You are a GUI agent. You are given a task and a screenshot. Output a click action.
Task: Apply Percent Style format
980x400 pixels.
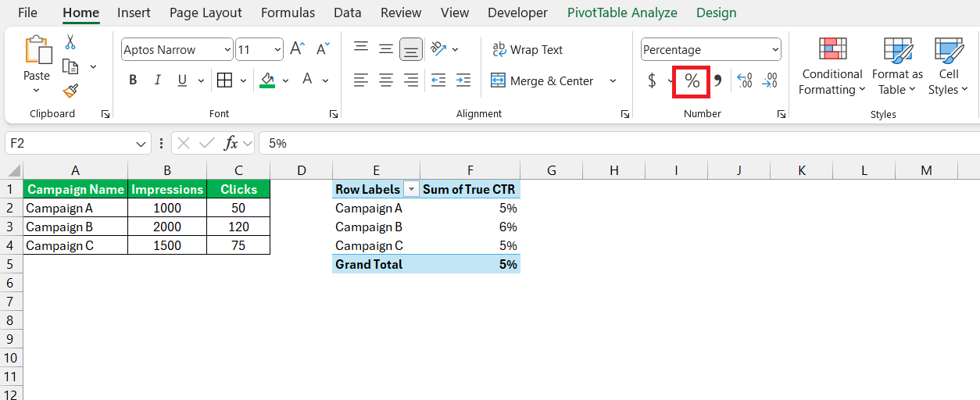tap(692, 80)
